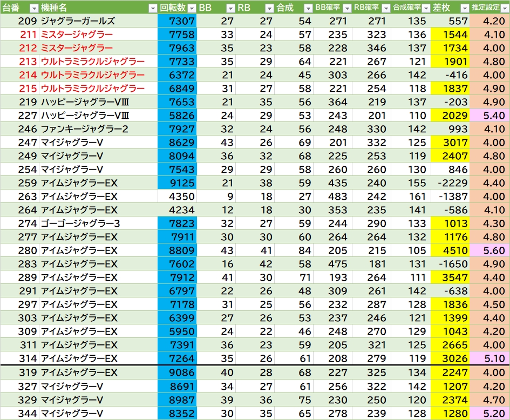Click rotation count cell 9086
The height and width of the screenshot is (420, 510).
pyautogui.click(x=177, y=372)
